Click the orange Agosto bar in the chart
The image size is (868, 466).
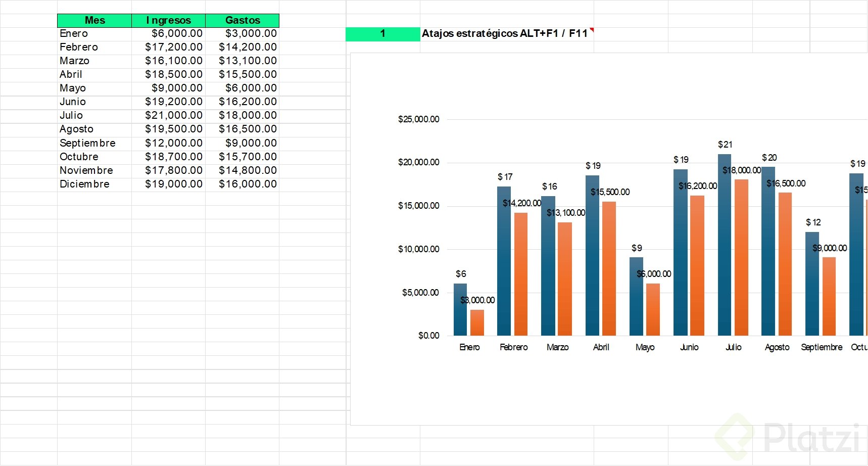pos(785,264)
